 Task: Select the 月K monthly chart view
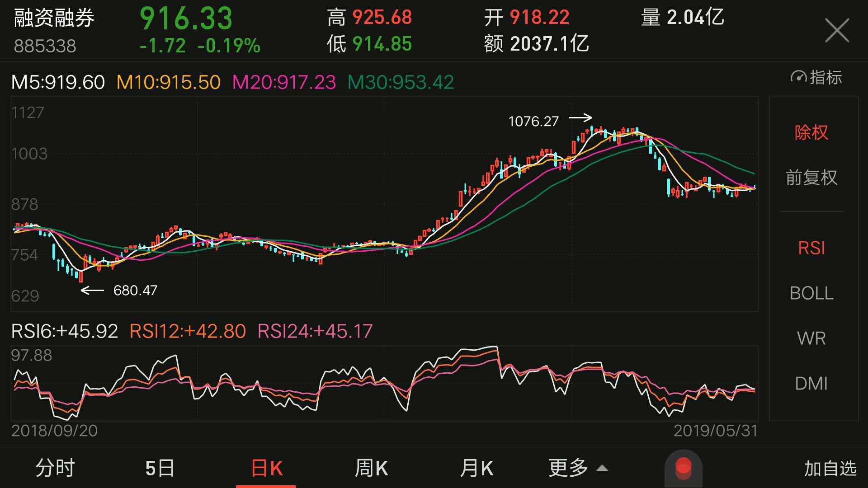476,469
